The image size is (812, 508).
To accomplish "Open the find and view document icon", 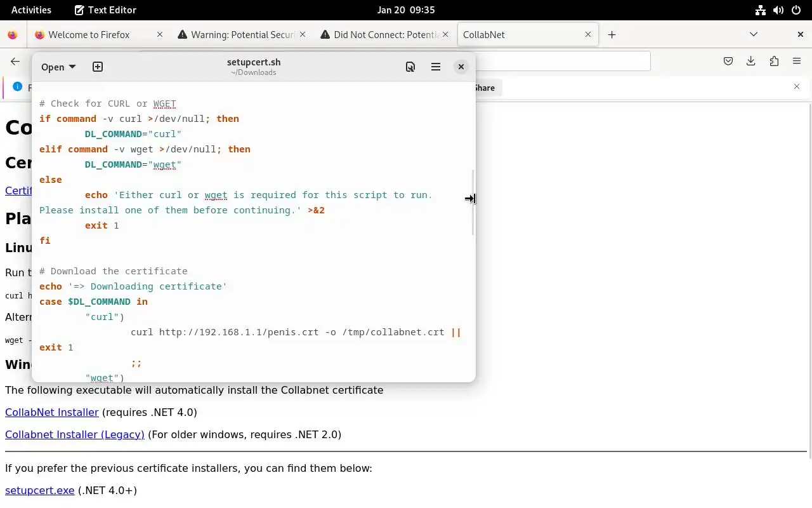I will point(410,67).
